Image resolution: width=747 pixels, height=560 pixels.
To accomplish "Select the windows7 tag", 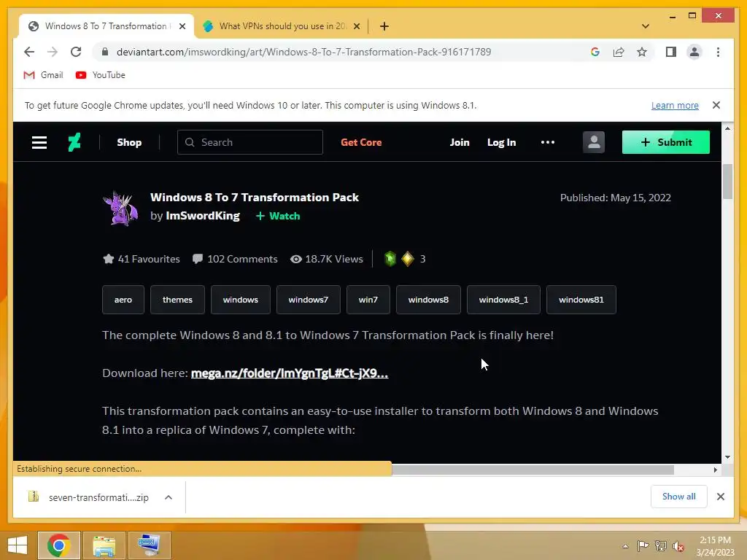I will tap(309, 300).
